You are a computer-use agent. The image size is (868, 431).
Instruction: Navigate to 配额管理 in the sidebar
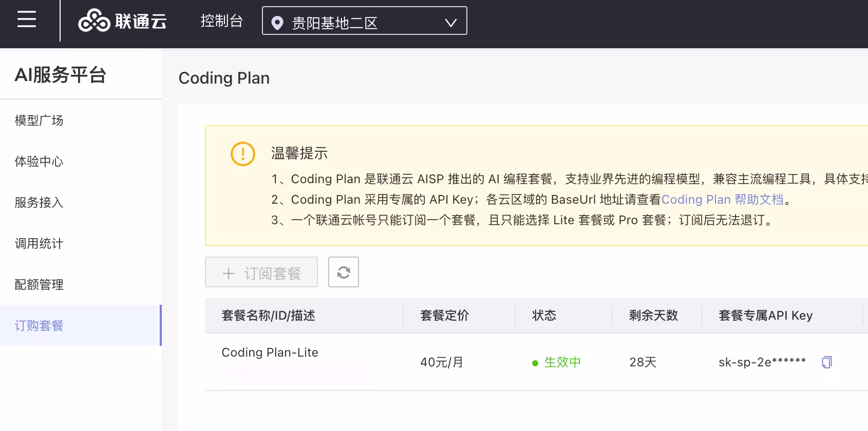[81, 284]
